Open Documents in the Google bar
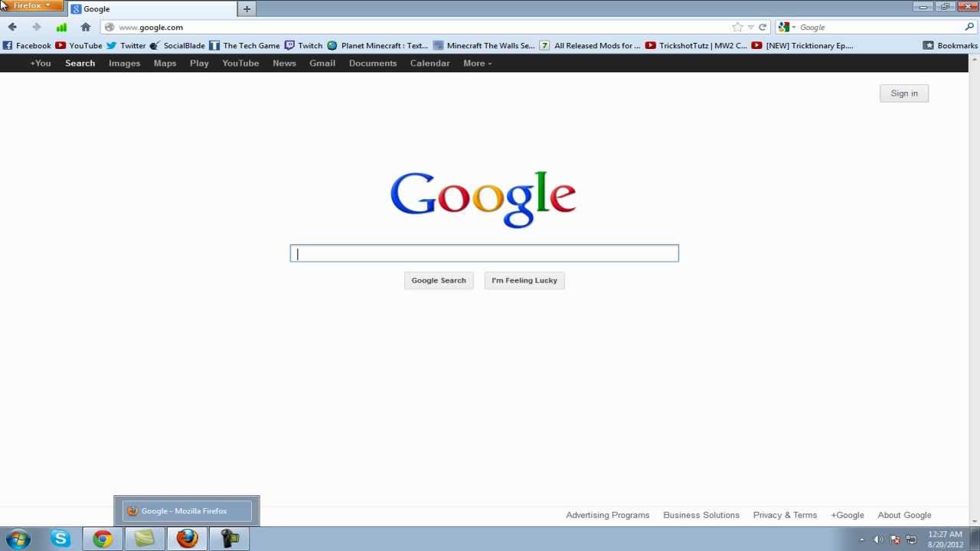Screen dimensions: 980x551 click(373, 64)
